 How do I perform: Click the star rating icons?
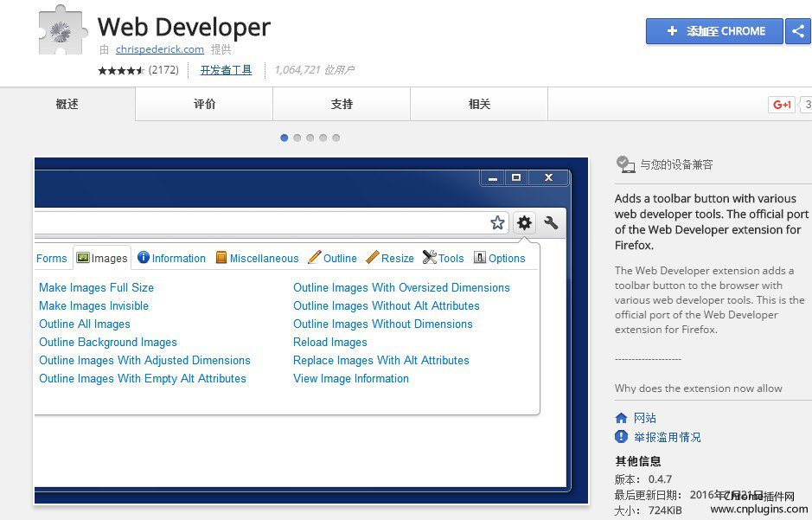click(x=121, y=70)
